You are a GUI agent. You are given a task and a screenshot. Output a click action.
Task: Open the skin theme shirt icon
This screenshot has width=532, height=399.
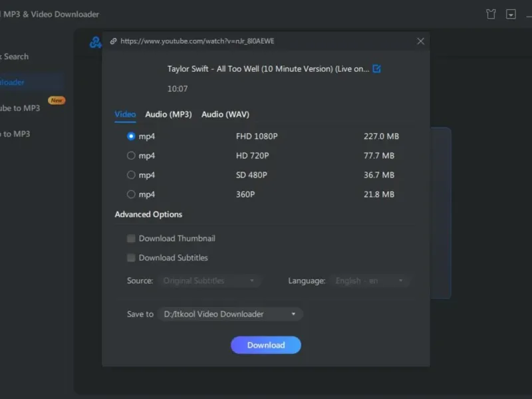tap(491, 14)
